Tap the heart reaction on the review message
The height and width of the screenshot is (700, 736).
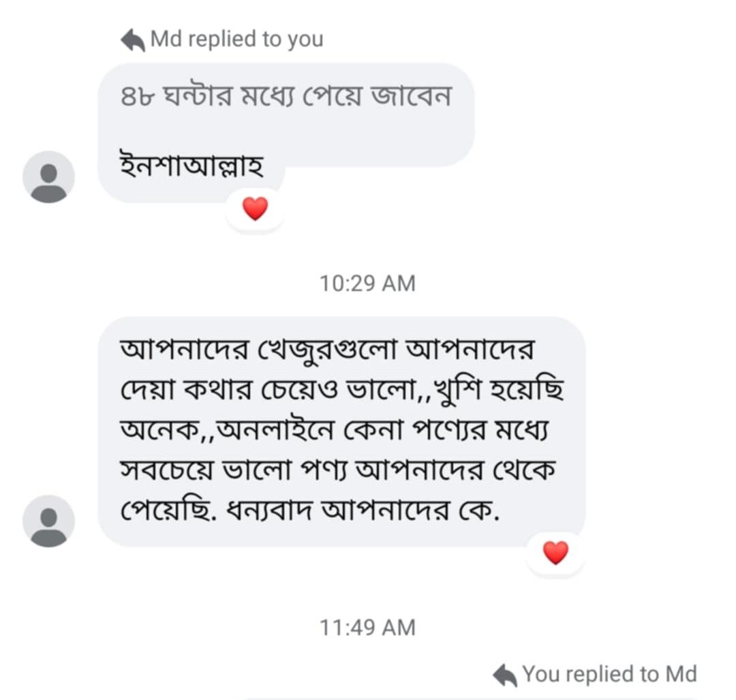555,553
